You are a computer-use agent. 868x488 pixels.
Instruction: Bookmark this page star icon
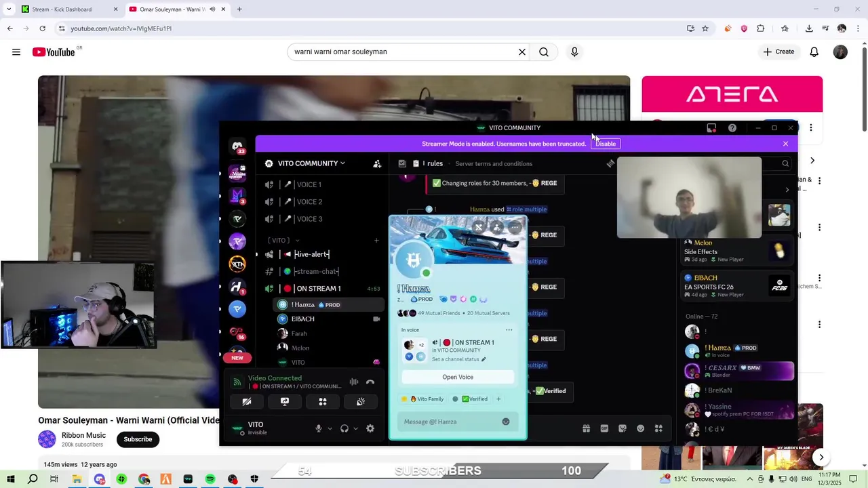point(705,28)
